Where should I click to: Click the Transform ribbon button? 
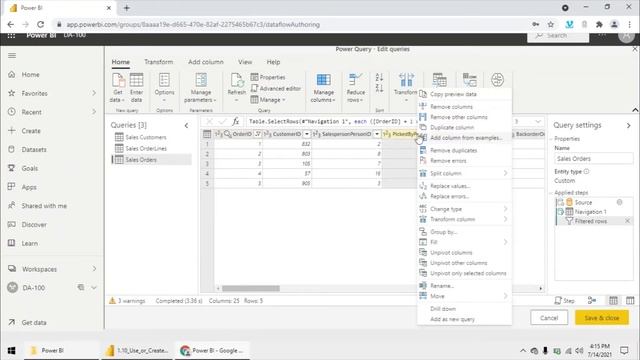pyautogui.click(x=406, y=86)
